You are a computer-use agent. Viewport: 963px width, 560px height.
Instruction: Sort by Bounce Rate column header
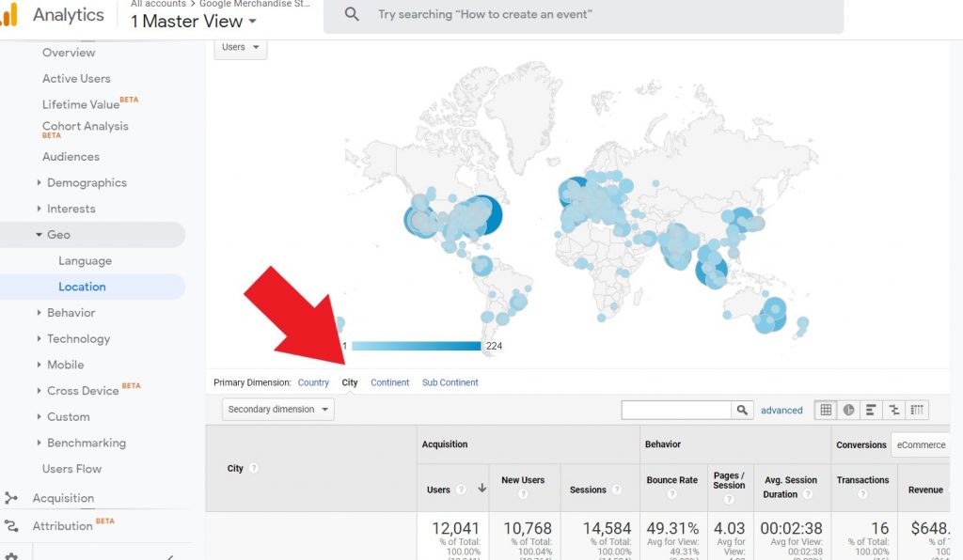coord(671,480)
